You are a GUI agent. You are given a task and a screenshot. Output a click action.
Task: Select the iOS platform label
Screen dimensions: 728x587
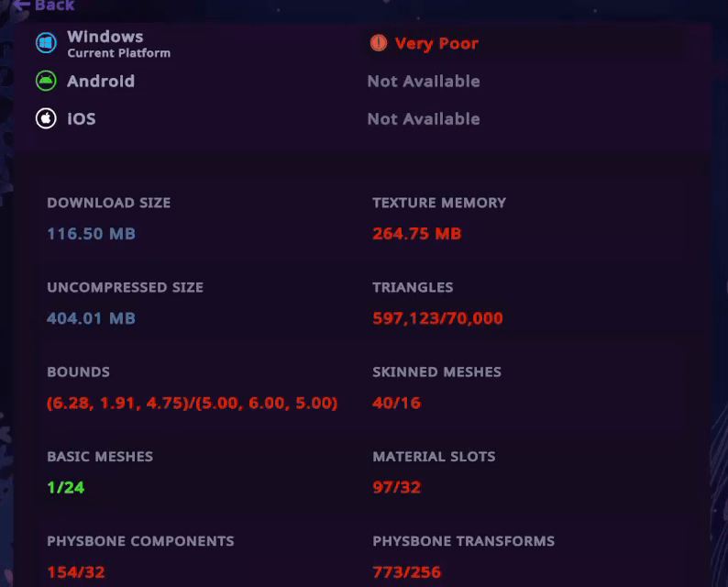[x=81, y=118]
